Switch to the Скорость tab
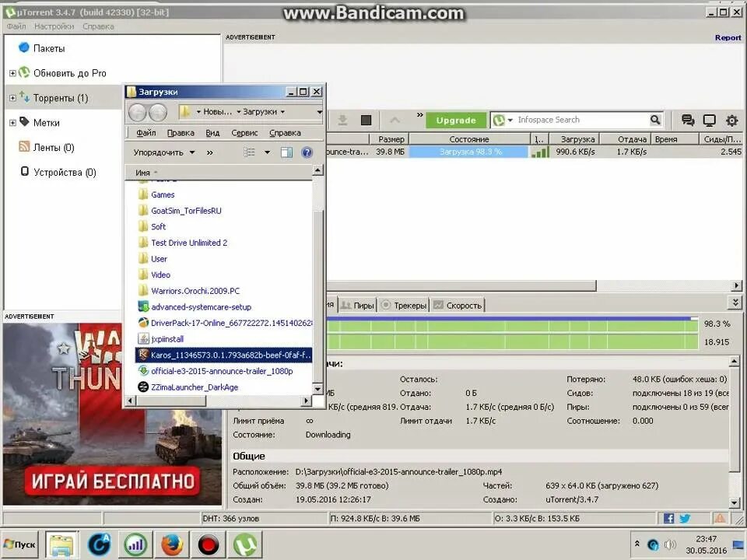 click(x=458, y=305)
